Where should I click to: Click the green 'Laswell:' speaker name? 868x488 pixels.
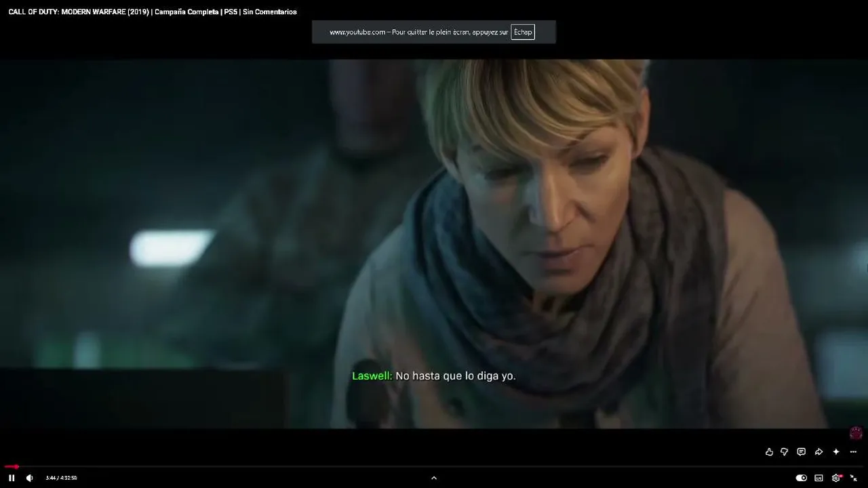coord(372,375)
